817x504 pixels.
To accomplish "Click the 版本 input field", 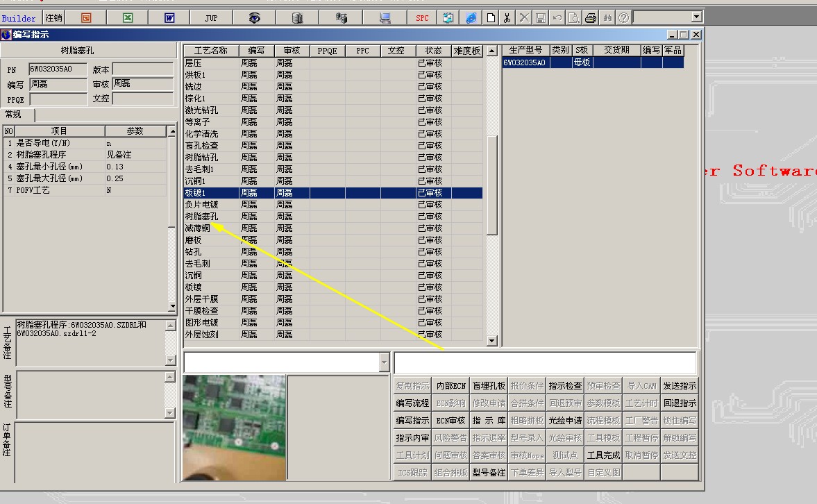I will point(143,69).
